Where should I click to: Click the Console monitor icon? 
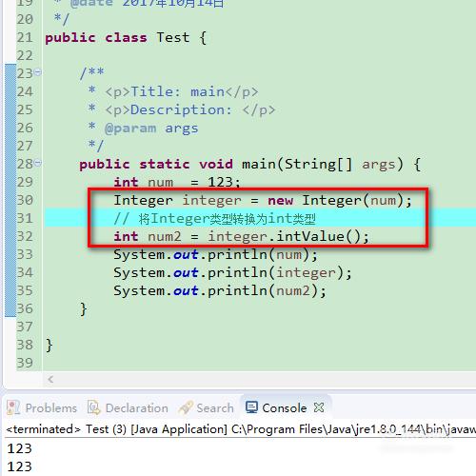point(251,407)
